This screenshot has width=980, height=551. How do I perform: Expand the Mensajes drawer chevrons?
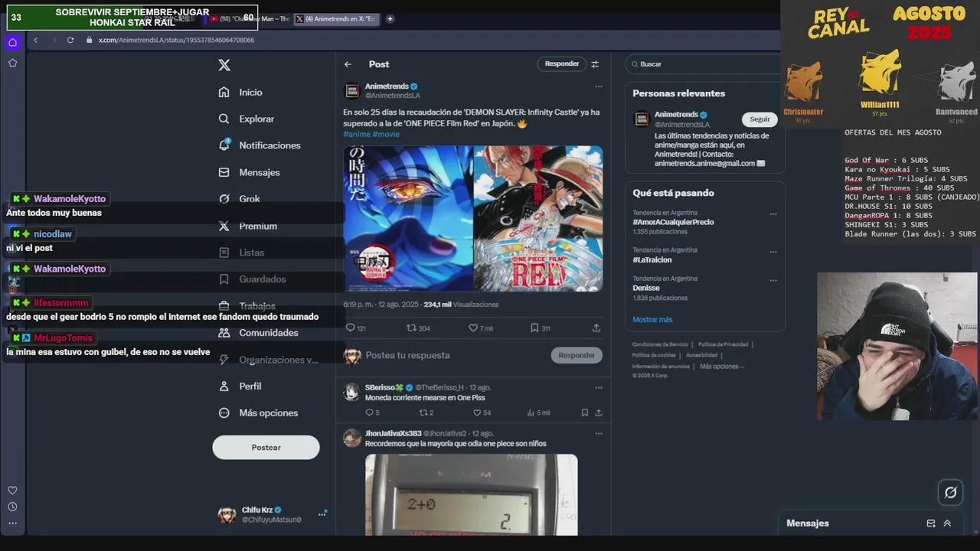[x=947, y=523]
